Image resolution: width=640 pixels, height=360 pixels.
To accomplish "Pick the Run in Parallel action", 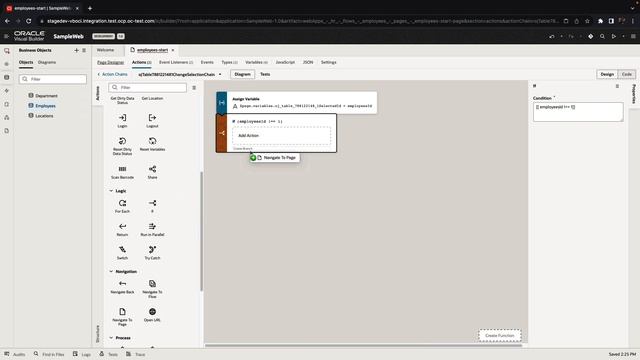I will point(152,229).
